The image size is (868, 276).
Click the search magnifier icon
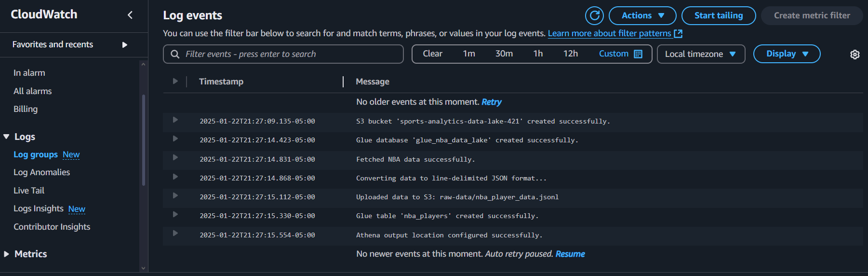point(175,54)
